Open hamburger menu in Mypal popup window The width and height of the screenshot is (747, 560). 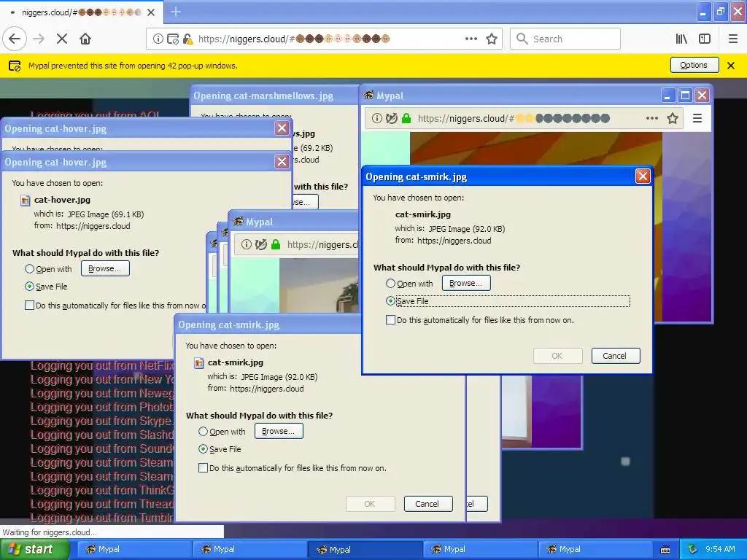(697, 118)
